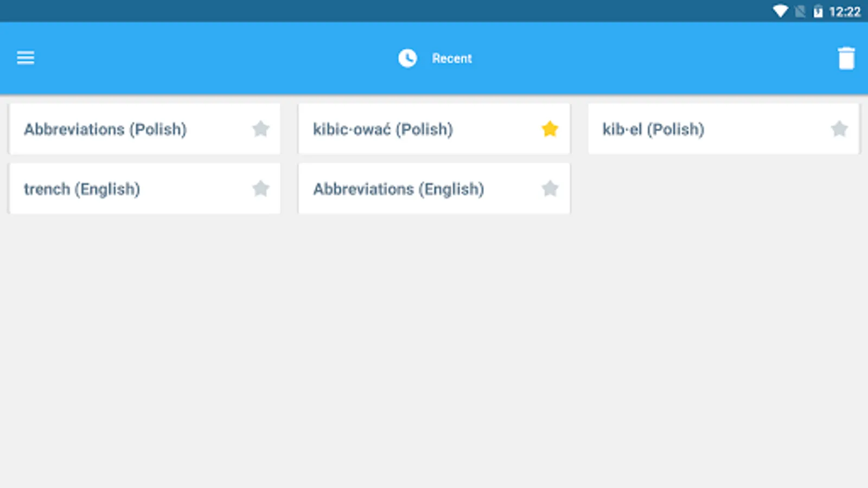The height and width of the screenshot is (488, 868).
Task: Open the kib·el (Polish) word entry
Action: (x=653, y=129)
